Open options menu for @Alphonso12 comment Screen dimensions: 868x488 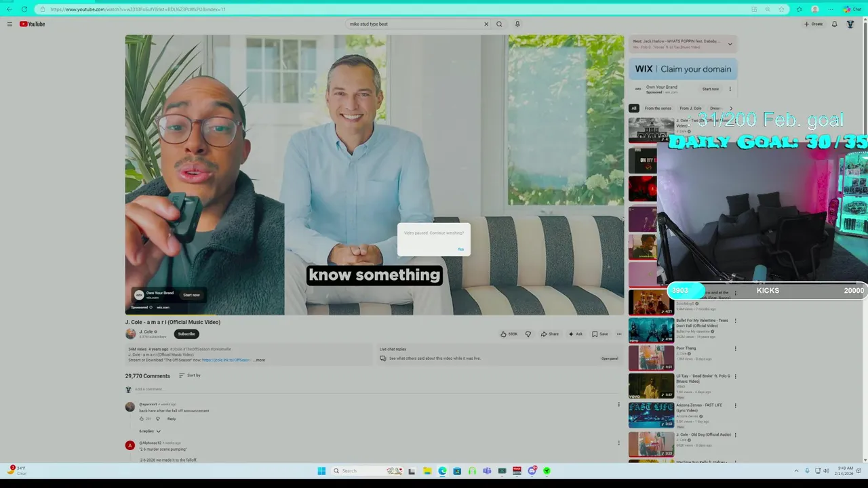(x=618, y=443)
